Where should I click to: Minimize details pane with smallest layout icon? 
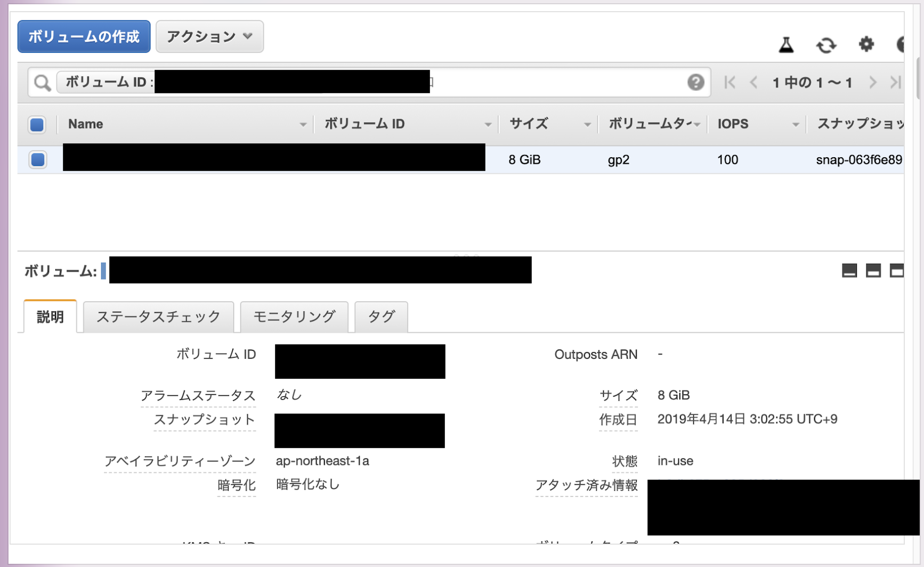point(849,271)
